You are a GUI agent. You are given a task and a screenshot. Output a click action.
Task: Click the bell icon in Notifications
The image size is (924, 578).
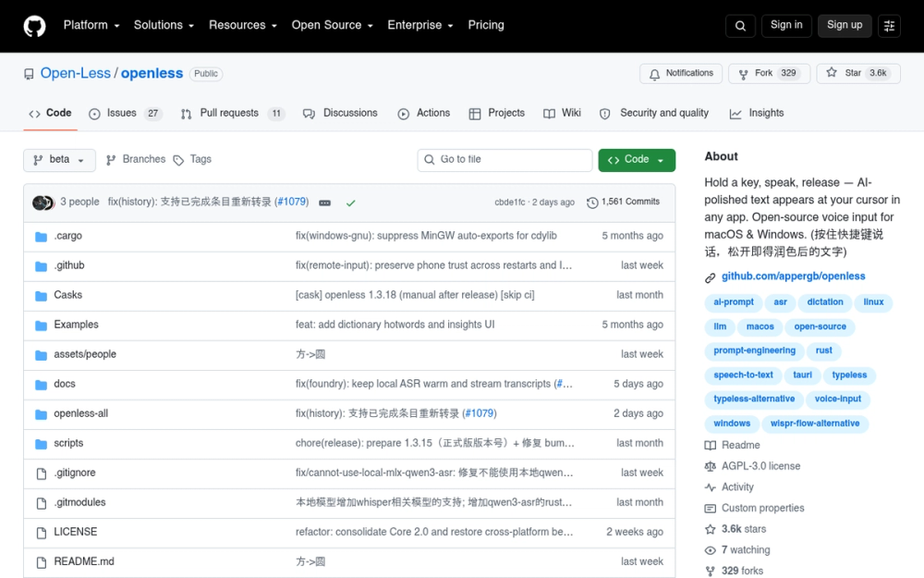(x=654, y=74)
